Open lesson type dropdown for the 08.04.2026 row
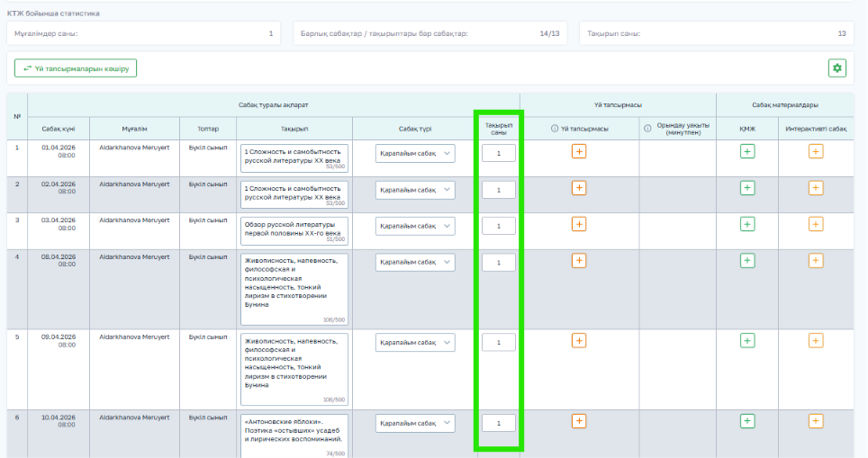Screen dimensions: 868x458 (x=415, y=262)
